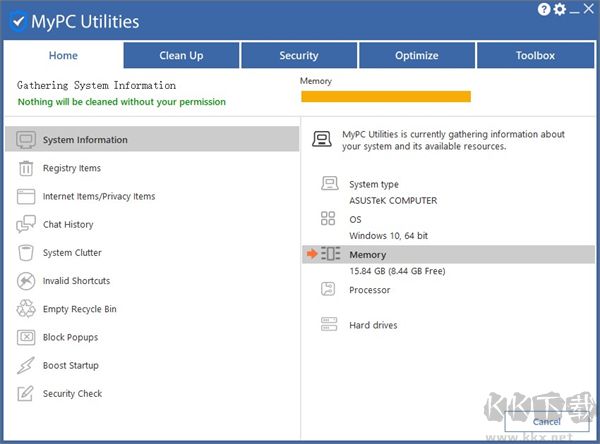Open settings via the gear icon
This screenshot has height=444, width=600.
[560, 10]
